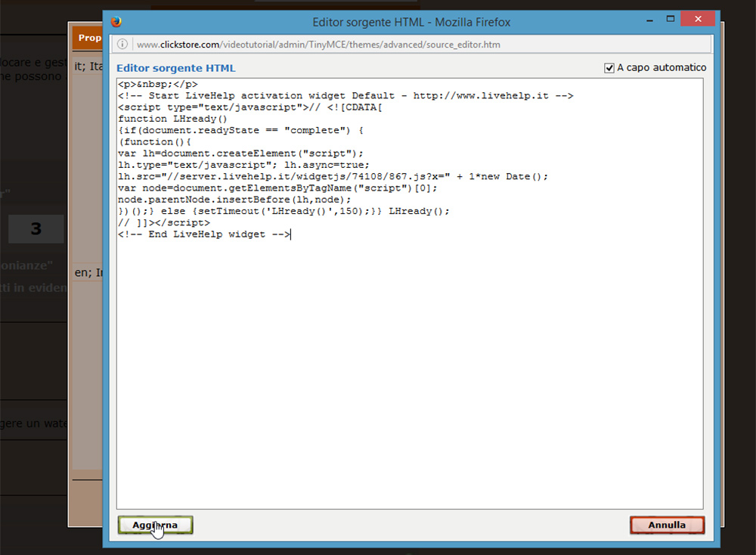Viewport: 756px width, 555px height.
Task: Cancel with the Annulla button
Action: point(667,525)
